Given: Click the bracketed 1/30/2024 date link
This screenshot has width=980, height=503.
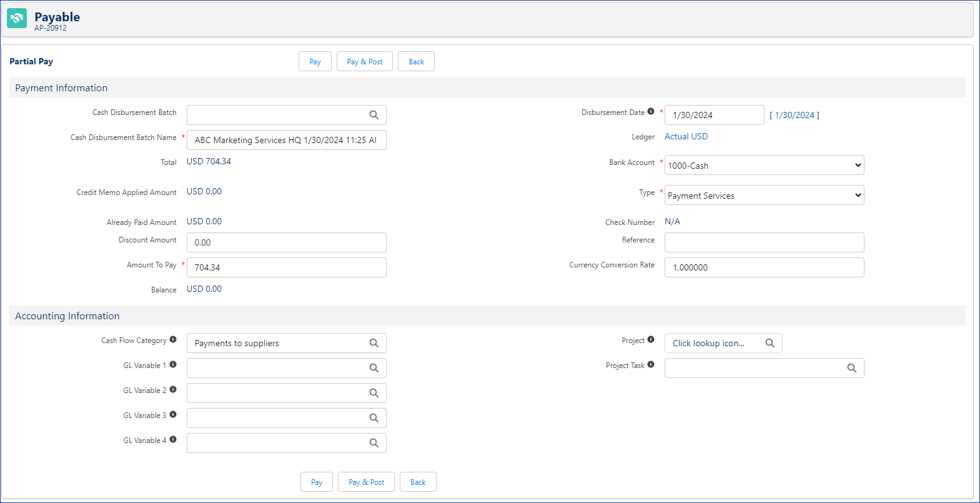Looking at the screenshot, I should [x=794, y=115].
